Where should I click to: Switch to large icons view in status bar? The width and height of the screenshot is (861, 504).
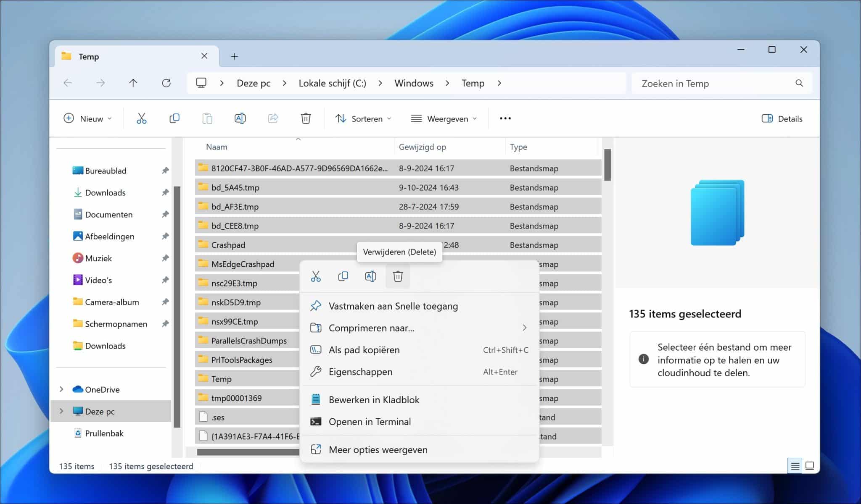(809, 466)
